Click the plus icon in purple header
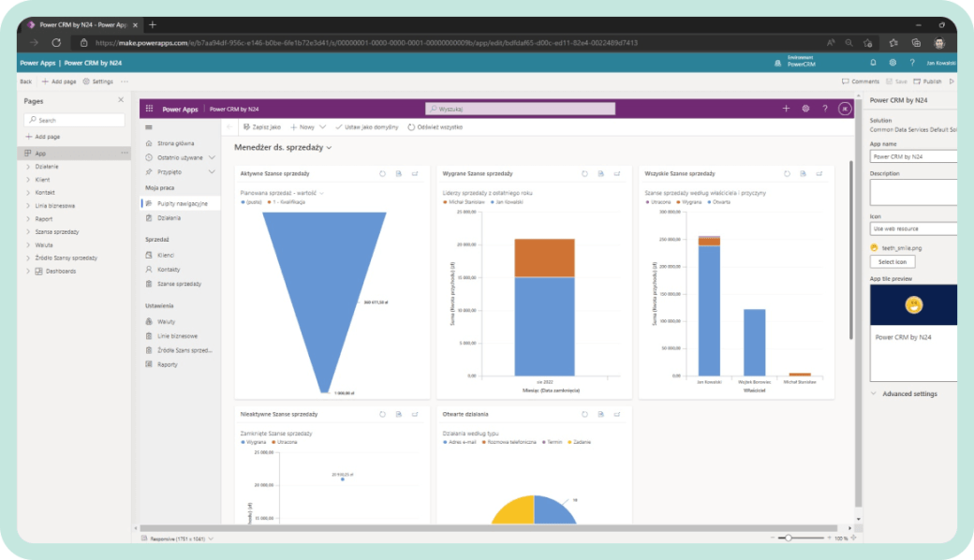The height and width of the screenshot is (560, 974). [x=786, y=109]
